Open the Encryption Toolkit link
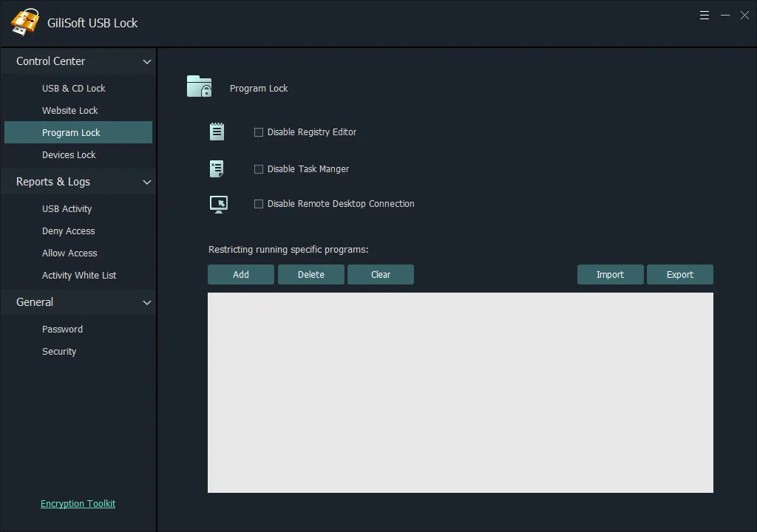757x532 pixels. point(78,503)
